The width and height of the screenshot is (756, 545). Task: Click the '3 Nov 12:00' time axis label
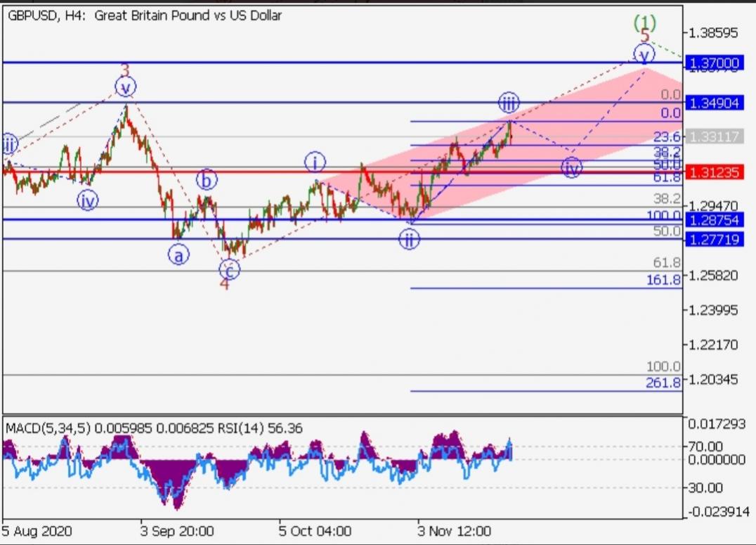tap(455, 530)
